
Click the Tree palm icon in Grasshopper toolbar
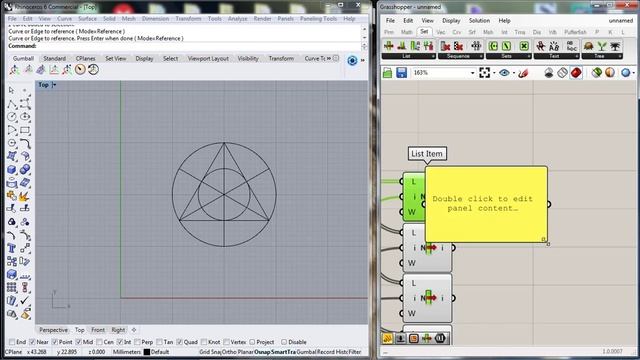pyautogui.click(x=615, y=46)
